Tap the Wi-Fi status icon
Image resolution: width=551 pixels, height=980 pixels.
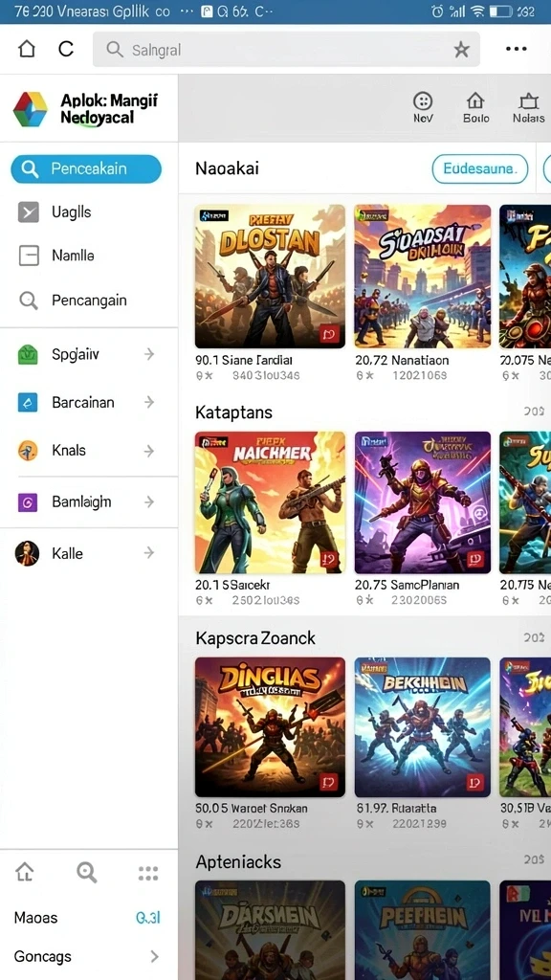478,11
